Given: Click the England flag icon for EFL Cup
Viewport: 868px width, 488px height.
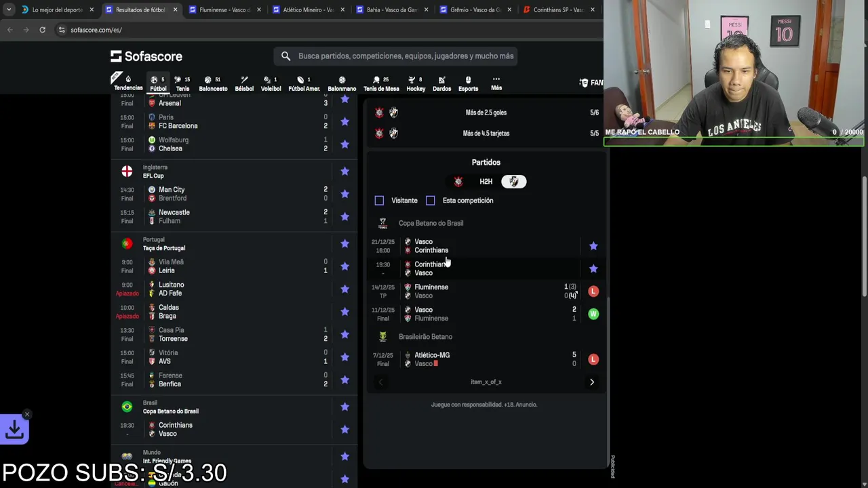Looking at the screenshot, I should pos(127,171).
